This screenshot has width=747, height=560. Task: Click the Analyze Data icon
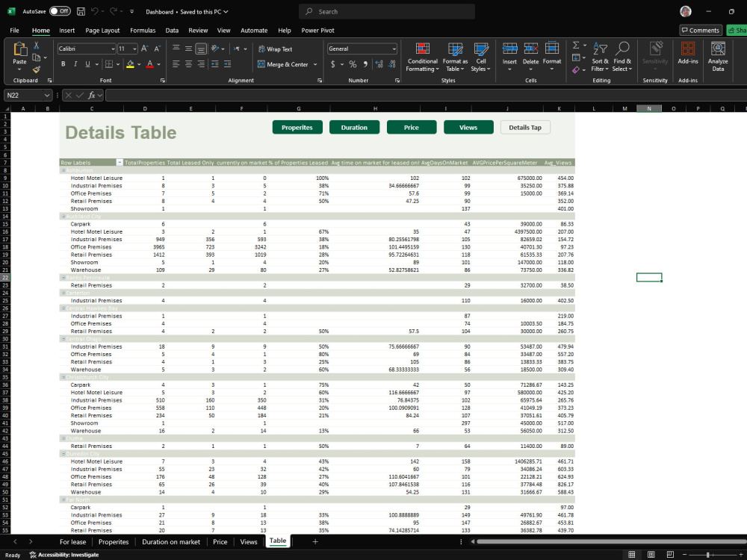coord(718,56)
